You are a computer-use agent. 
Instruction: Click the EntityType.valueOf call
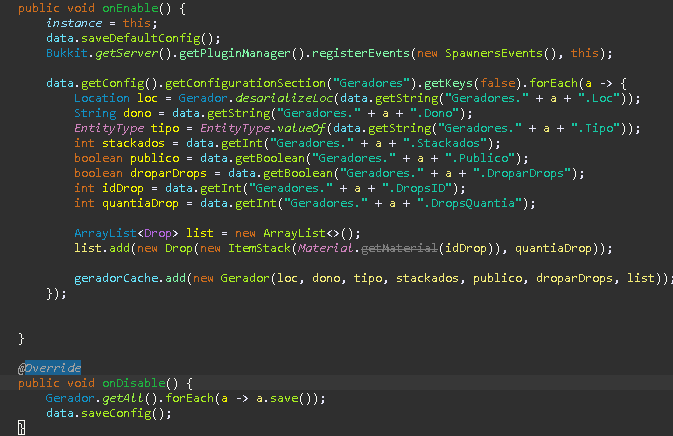(x=263, y=128)
